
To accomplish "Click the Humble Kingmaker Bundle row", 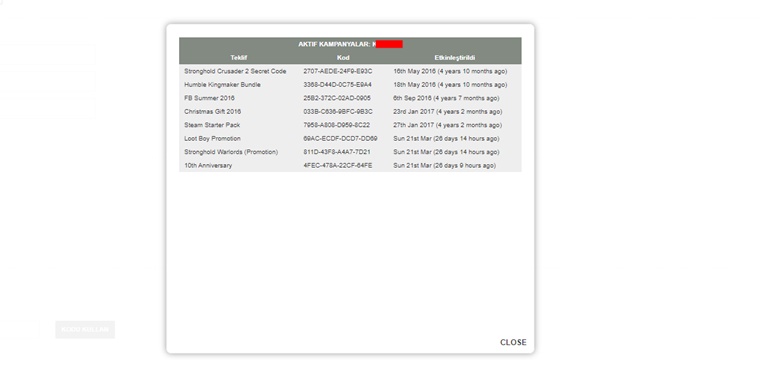I will (x=350, y=85).
